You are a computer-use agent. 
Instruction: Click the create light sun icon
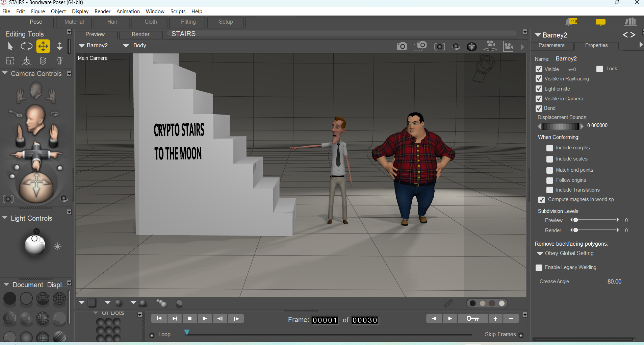coord(58,246)
